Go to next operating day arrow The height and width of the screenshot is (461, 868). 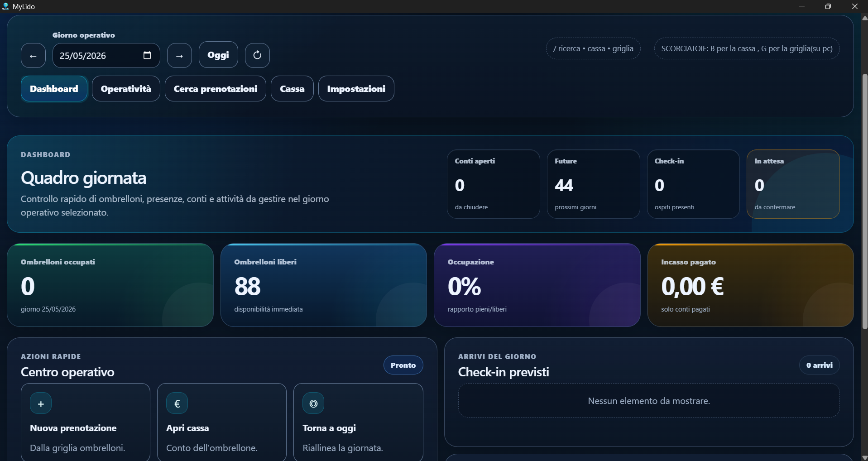tap(179, 56)
